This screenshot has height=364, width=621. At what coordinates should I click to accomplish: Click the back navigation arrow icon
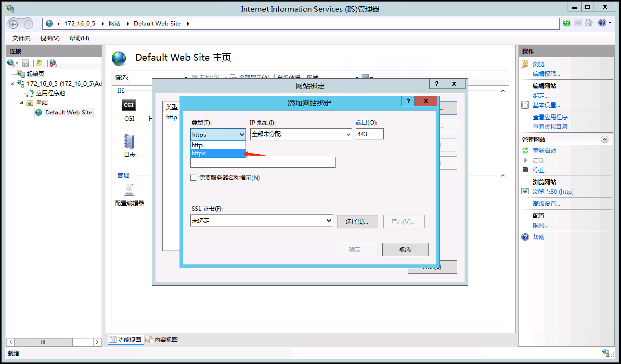point(13,24)
